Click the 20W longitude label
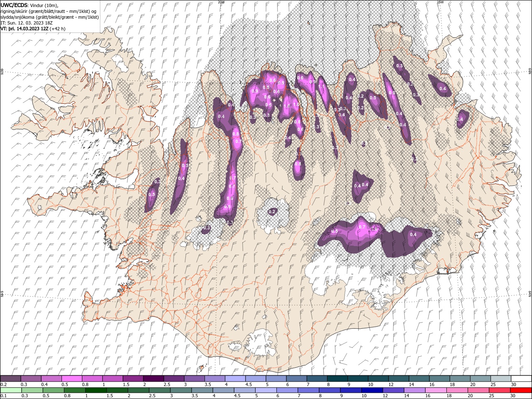Viewport: 532px width, 399px height. click(221, 2)
